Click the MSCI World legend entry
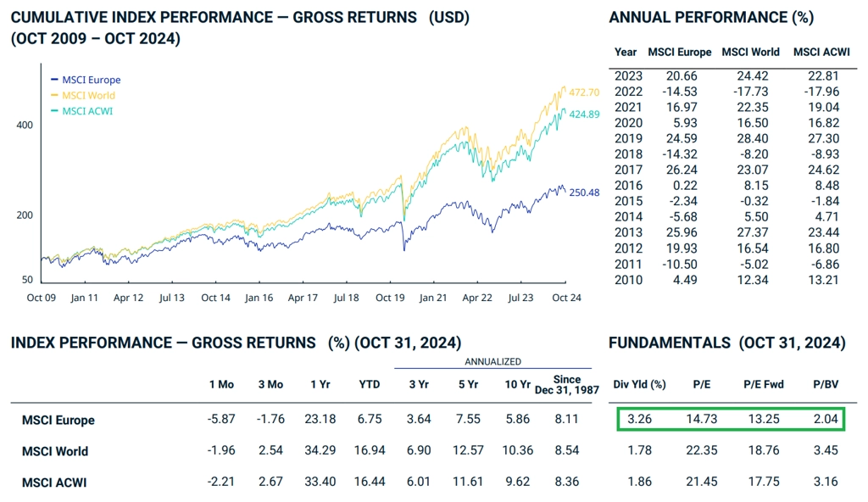Viewport: 868px width, 502px height. point(83,95)
